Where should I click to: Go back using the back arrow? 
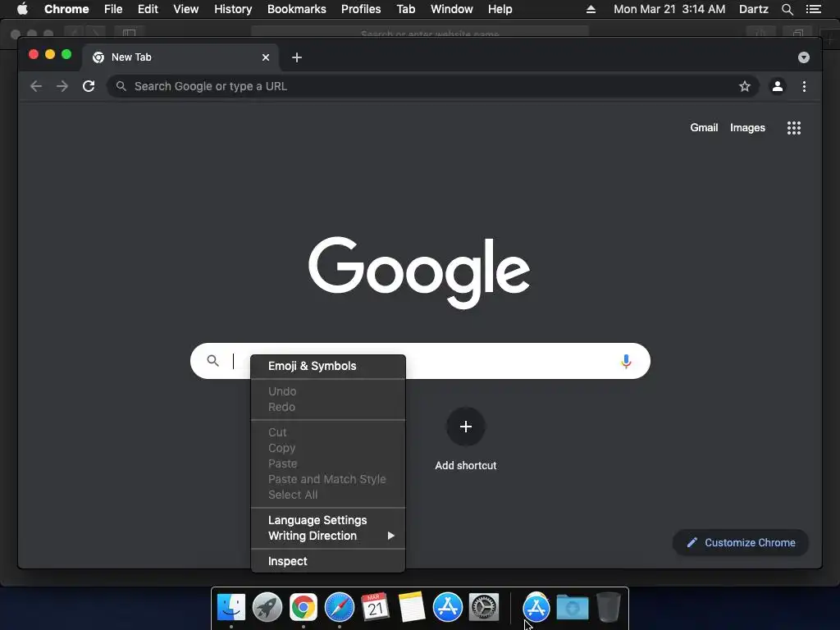click(x=36, y=86)
